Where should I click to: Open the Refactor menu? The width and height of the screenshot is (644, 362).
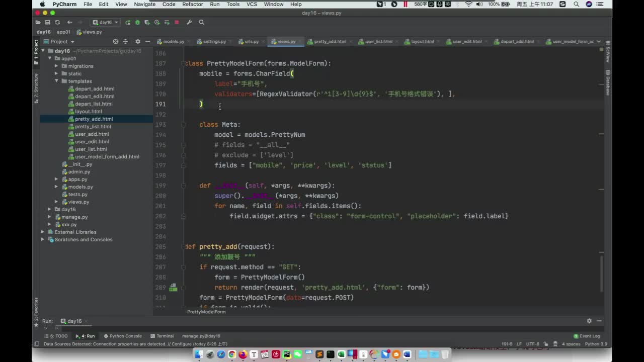click(192, 4)
